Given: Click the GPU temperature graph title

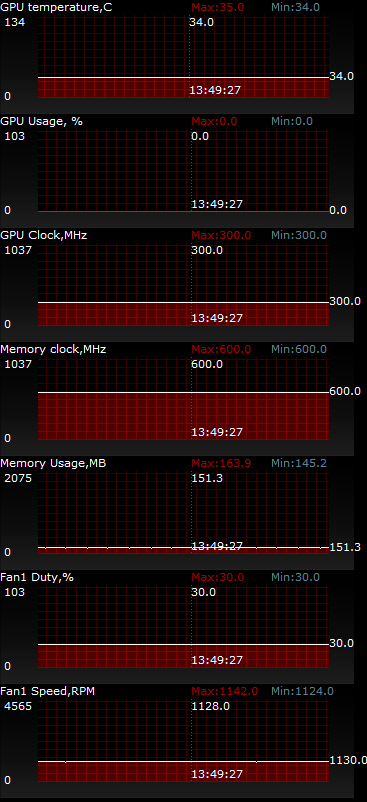Looking at the screenshot, I should [x=56, y=7].
